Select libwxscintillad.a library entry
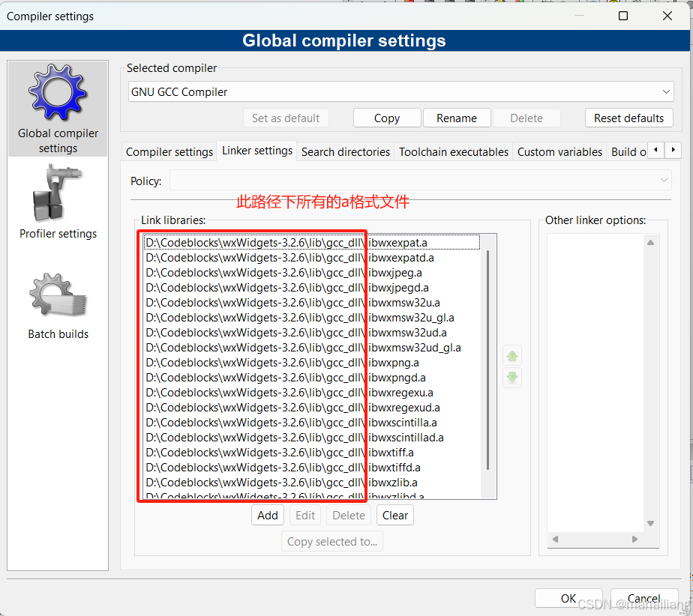This screenshot has width=693, height=616. (x=311, y=438)
